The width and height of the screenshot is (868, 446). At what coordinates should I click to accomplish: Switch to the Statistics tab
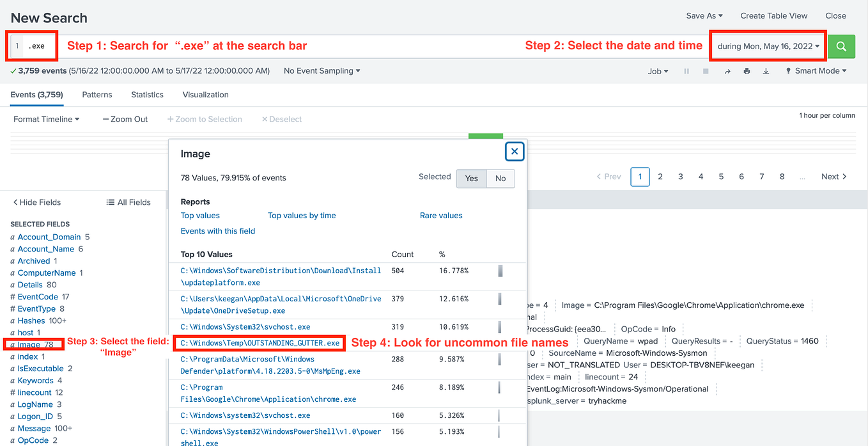coord(147,94)
